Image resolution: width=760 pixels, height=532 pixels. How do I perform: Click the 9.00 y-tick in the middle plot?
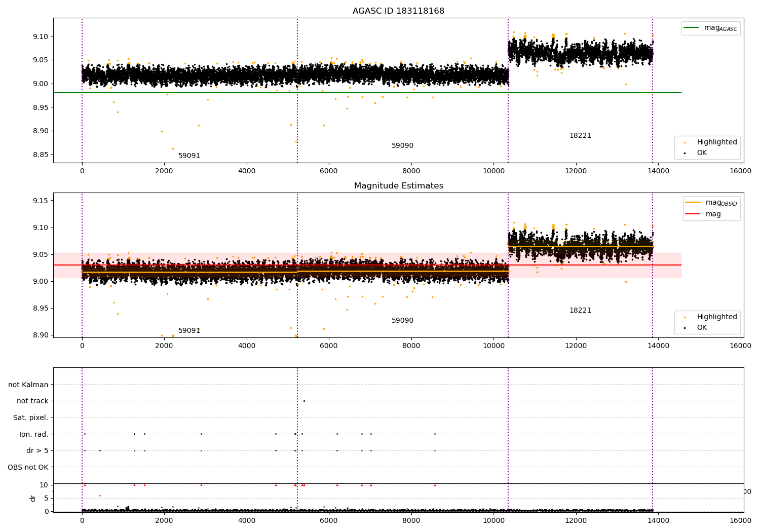(x=40, y=282)
